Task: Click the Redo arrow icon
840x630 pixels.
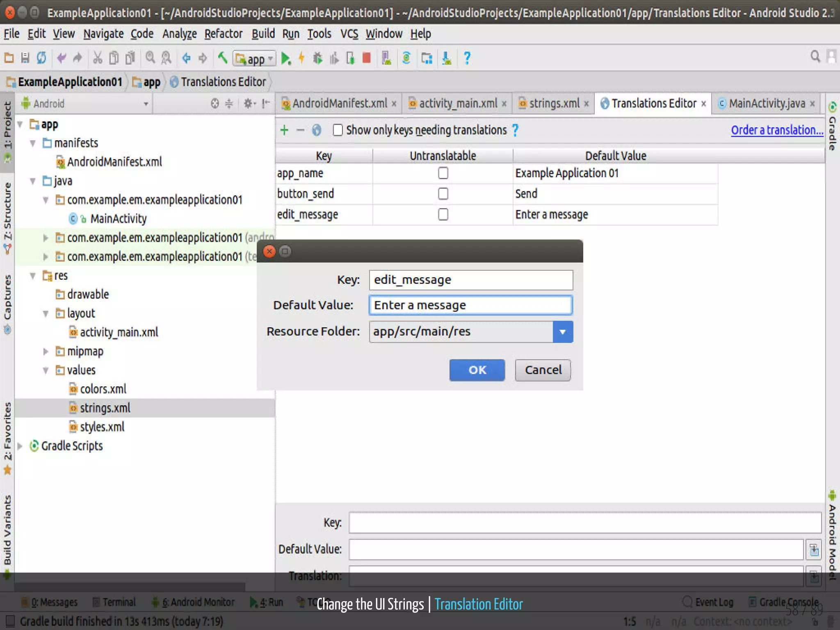Action: click(x=78, y=58)
